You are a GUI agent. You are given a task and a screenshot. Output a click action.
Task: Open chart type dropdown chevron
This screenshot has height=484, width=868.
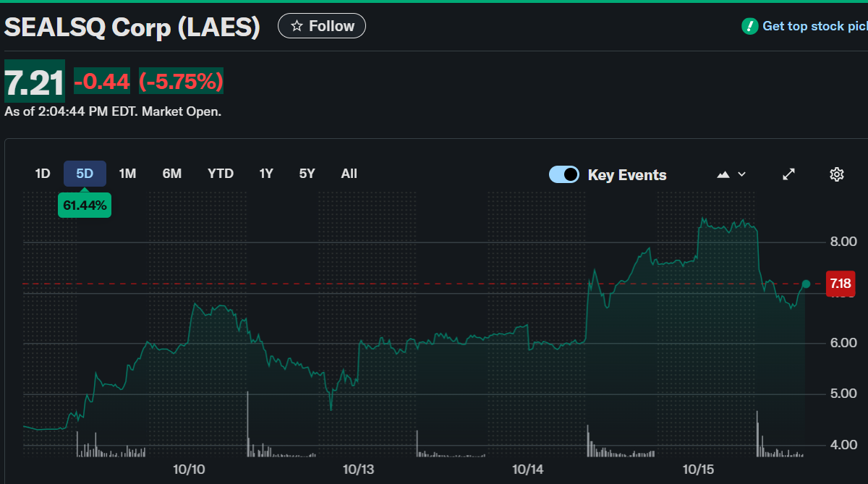pyautogui.click(x=741, y=174)
